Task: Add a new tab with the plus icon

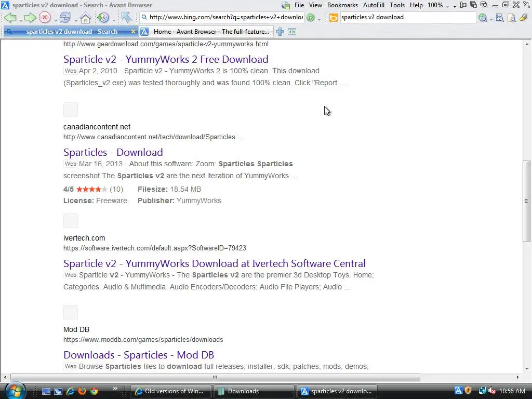Action: click(x=280, y=32)
